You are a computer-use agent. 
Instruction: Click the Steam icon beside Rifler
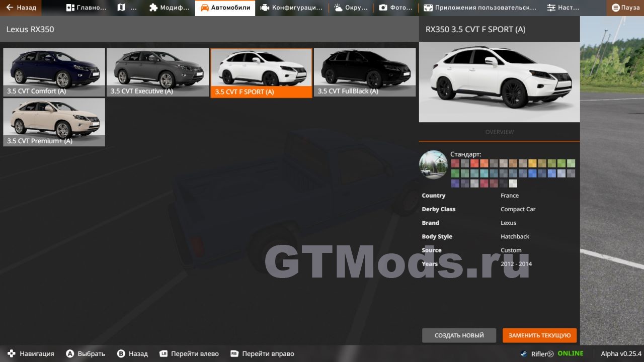524,353
